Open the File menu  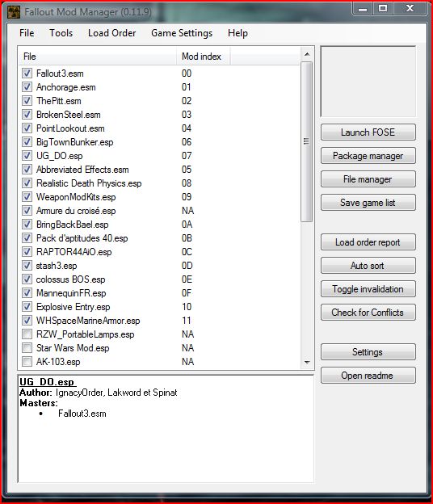click(27, 33)
